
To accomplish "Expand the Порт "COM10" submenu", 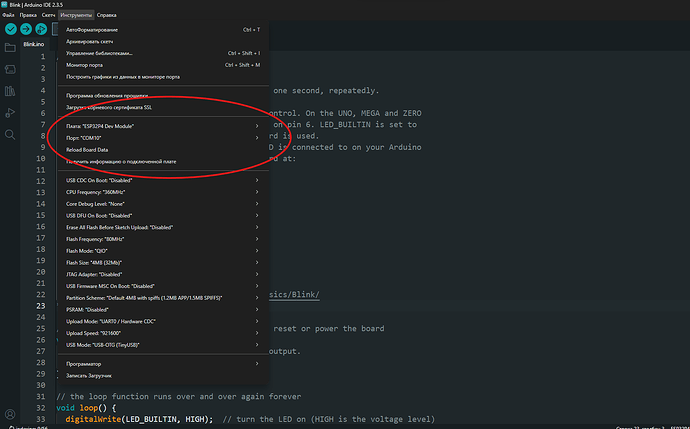I will coord(163,138).
